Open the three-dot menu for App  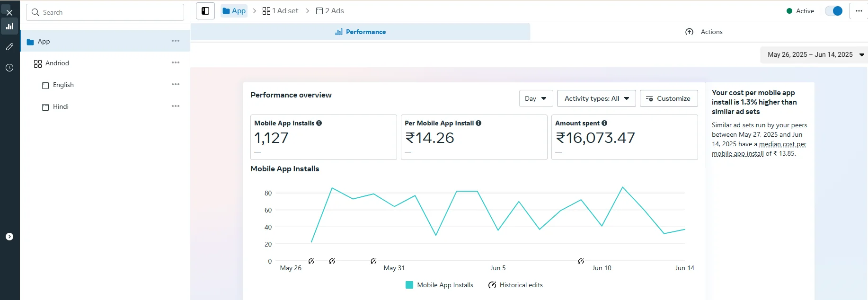(176, 41)
